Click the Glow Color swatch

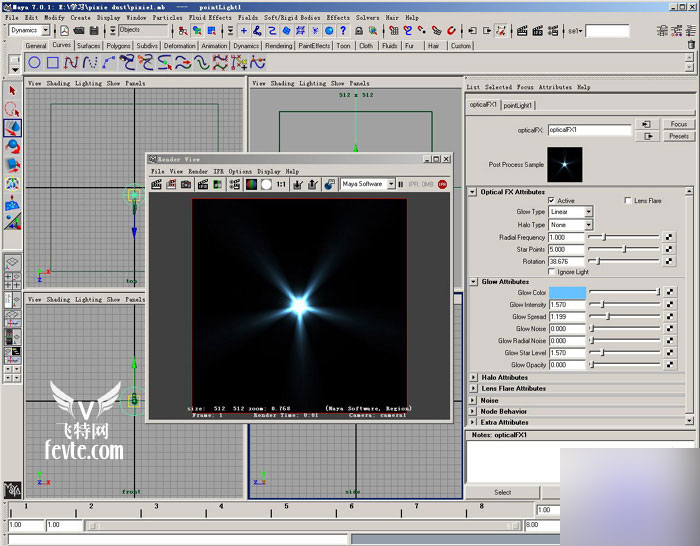[x=566, y=292]
